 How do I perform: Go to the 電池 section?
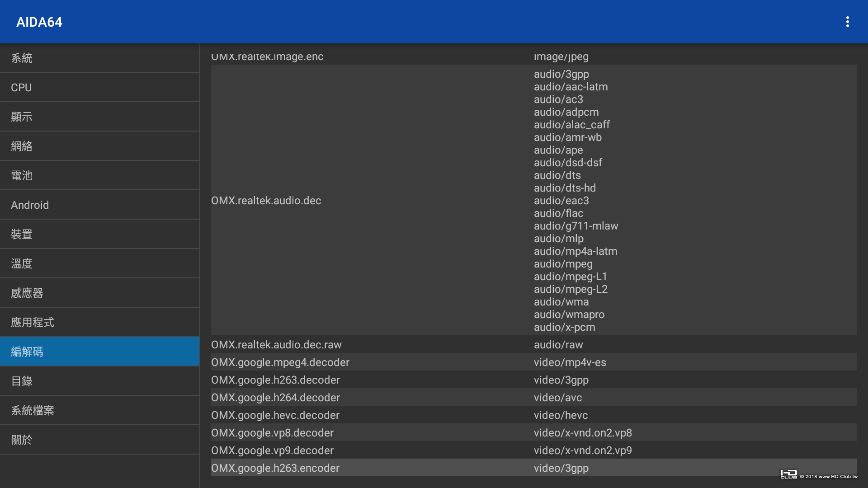click(99, 175)
